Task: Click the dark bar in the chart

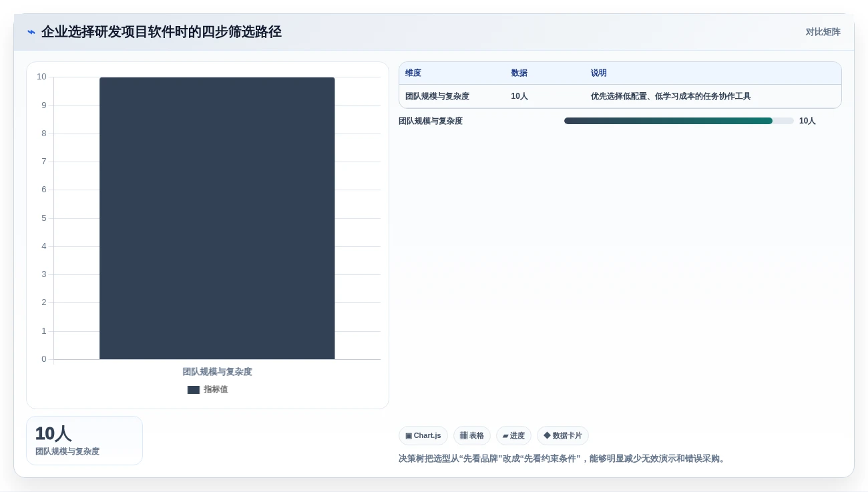Action: [217, 218]
